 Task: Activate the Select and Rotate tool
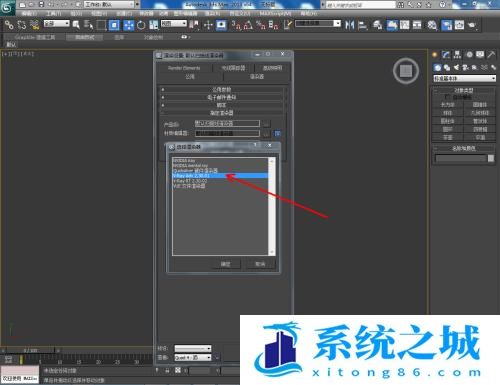tap(141, 25)
